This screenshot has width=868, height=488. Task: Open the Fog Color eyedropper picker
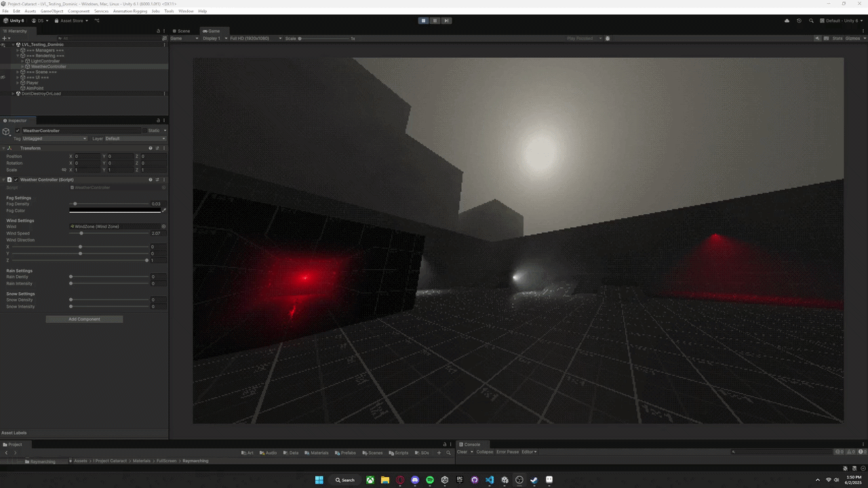(163, 211)
